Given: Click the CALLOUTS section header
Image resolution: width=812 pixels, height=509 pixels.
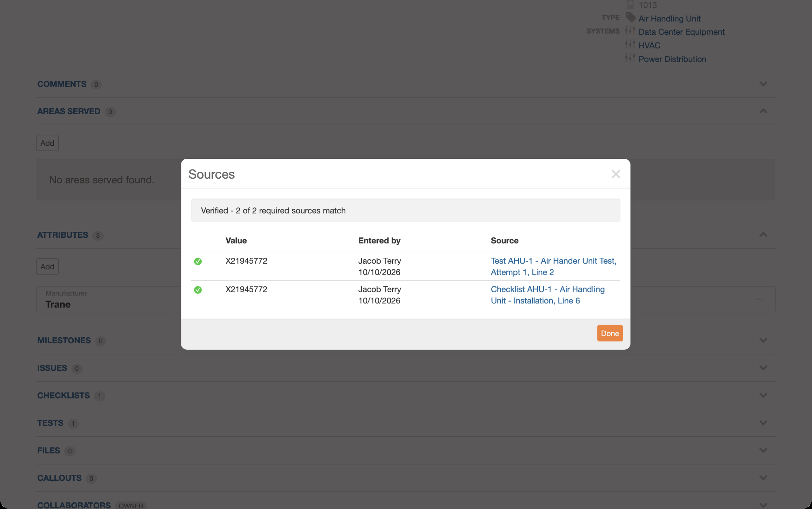Looking at the screenshot, I should 59,478.
